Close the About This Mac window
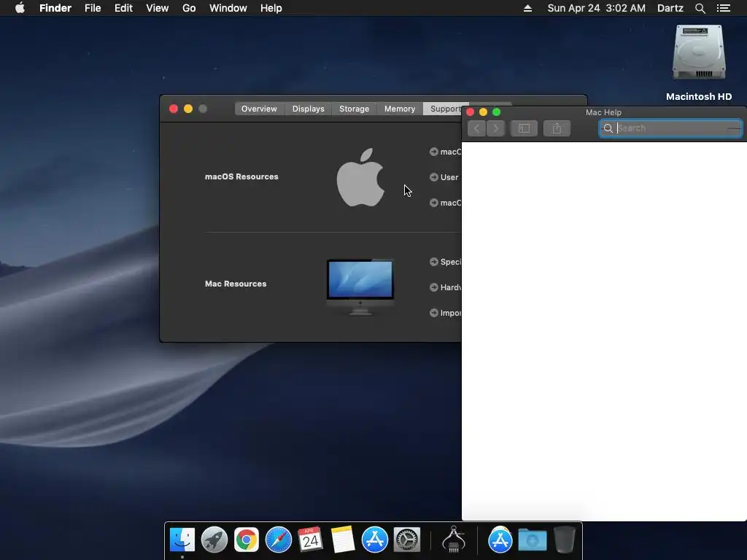 [x=174, y=109]
